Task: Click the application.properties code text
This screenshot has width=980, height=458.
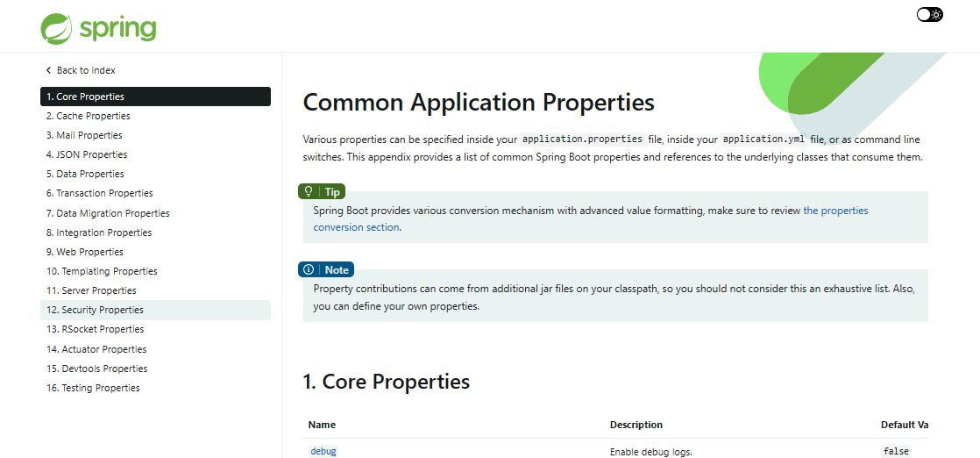Action: tap(582, 139)
